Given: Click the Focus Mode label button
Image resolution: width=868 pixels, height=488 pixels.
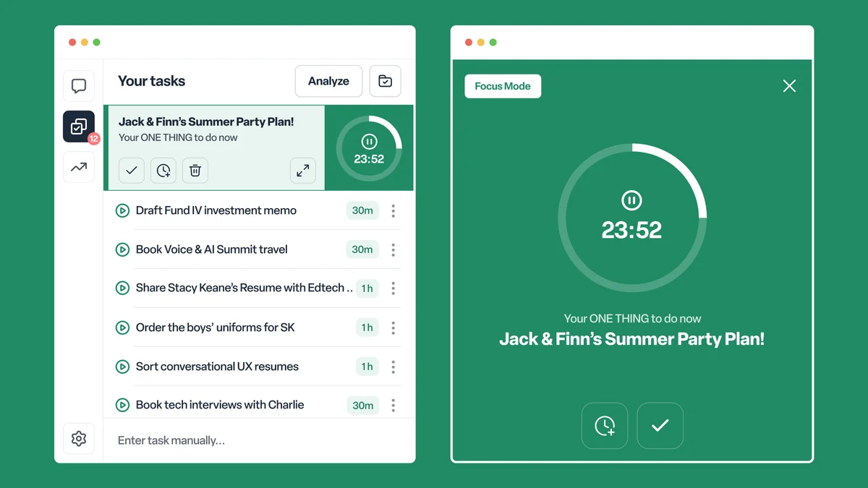Looking at the screenshot, I should coord(503,86).
